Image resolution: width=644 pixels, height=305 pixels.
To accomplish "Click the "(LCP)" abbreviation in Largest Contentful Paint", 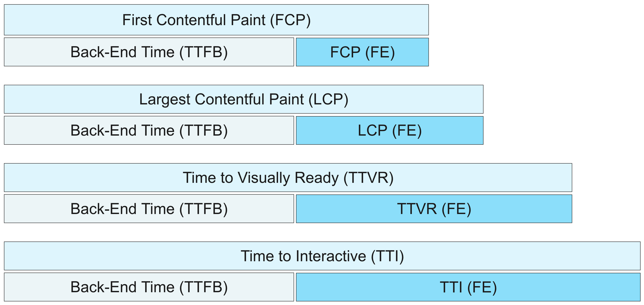I will coord(328,99).
